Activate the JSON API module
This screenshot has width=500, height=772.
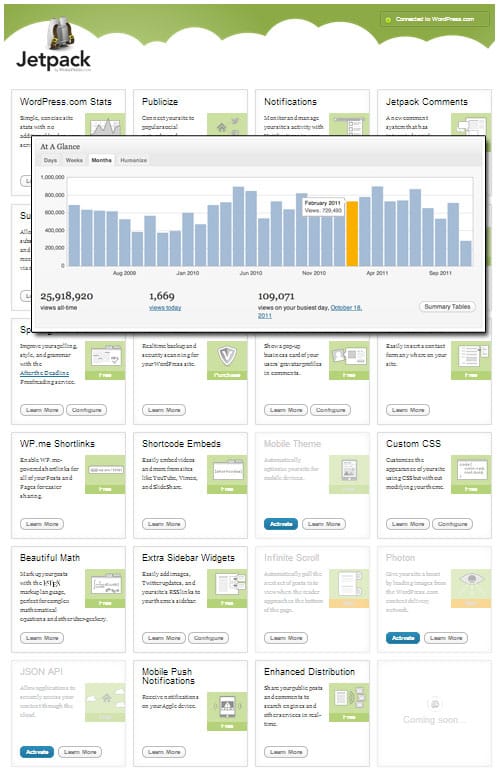(37, 752)
